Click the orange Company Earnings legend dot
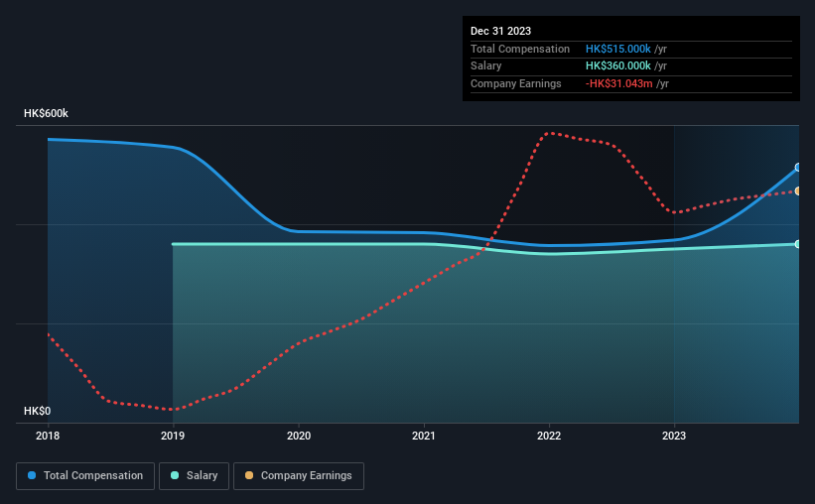This screenshot has height=504, width=815. coord(249,475)
